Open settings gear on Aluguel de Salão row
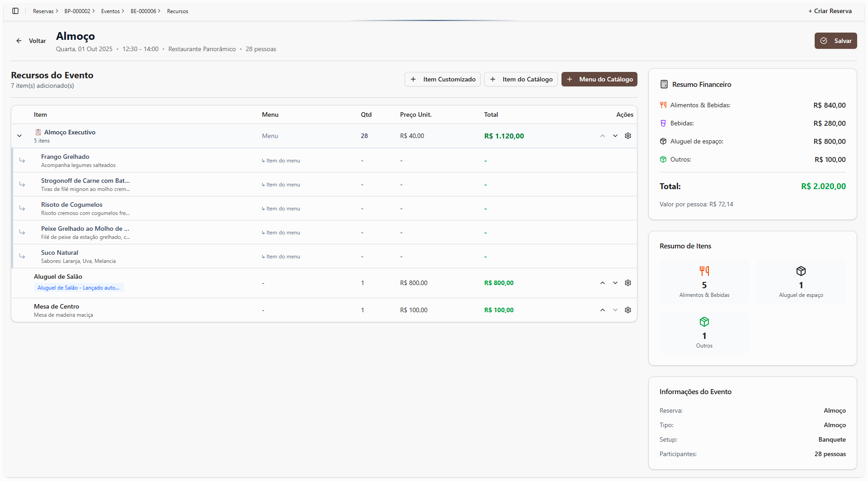The width and height of the screenshot is (868, 481). tap(628, 282)
